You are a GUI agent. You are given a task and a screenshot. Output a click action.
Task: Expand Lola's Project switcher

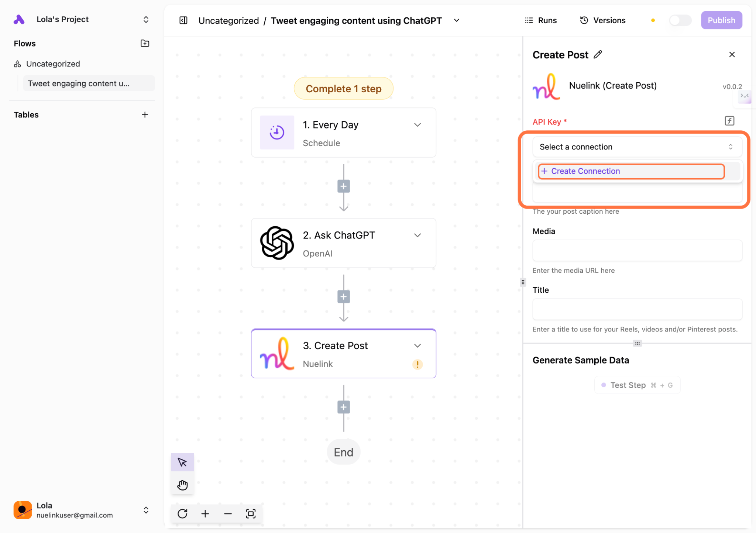[x=146, y=19]
